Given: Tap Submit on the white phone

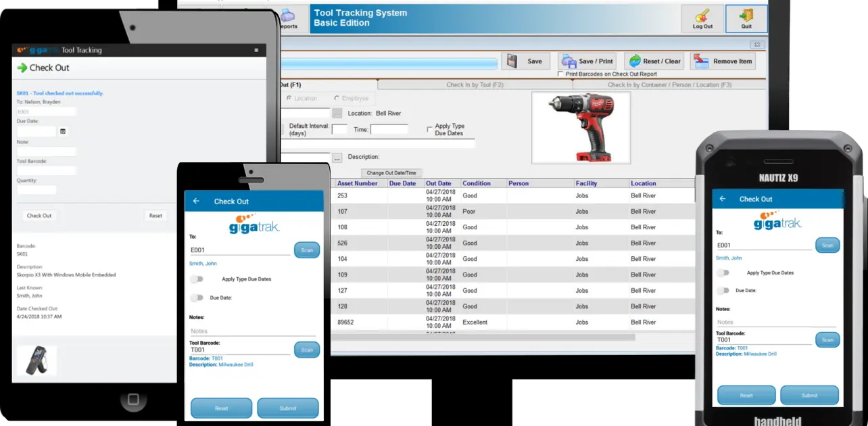Looking at the screenshot, I should click(x=288, y=408).
